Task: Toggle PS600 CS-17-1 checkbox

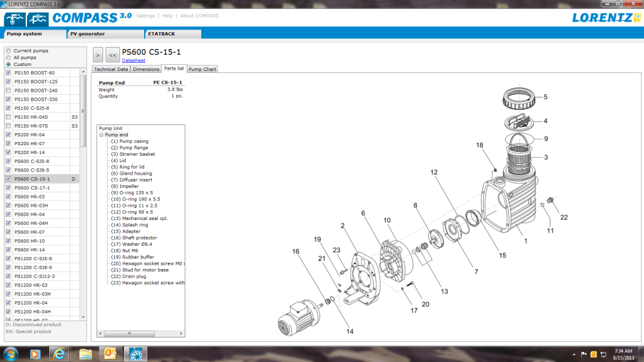Action: pyautogui.click(x=8, y=187)
